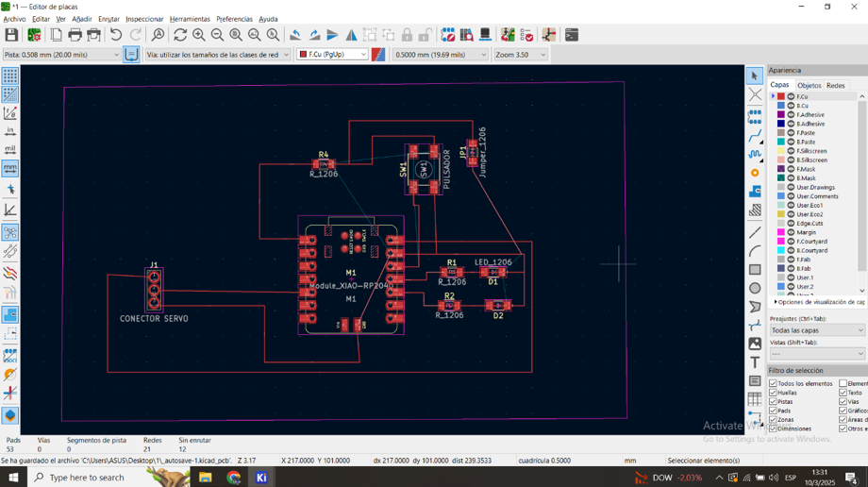This screenshot has width=868, height=487.
Task: Click the layer pair color selector
Action: pos(378,55)
